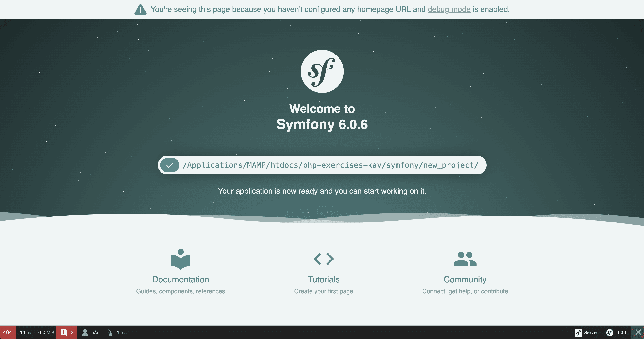Open the Symfony 6.0.6 version panel
644x339 pixels.
coord(617,332)
